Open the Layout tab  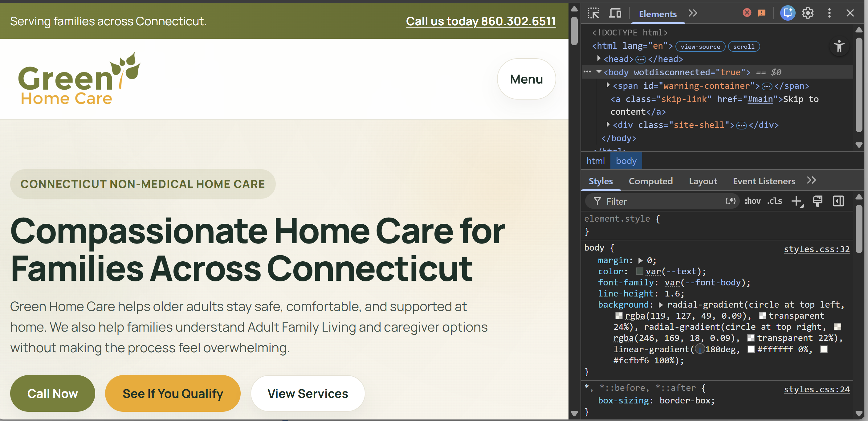pos(703,181)
